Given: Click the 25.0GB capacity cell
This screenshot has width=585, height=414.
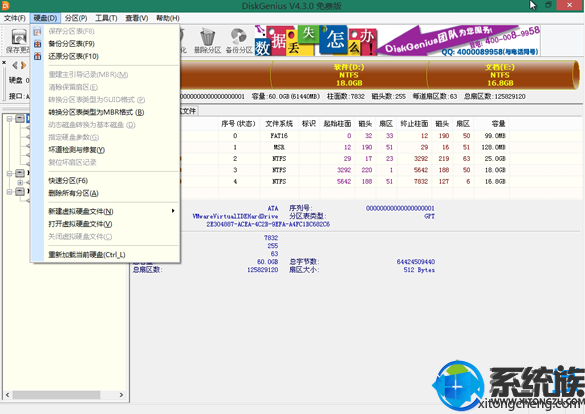Looking at the screenshot, I should [495, 159].
